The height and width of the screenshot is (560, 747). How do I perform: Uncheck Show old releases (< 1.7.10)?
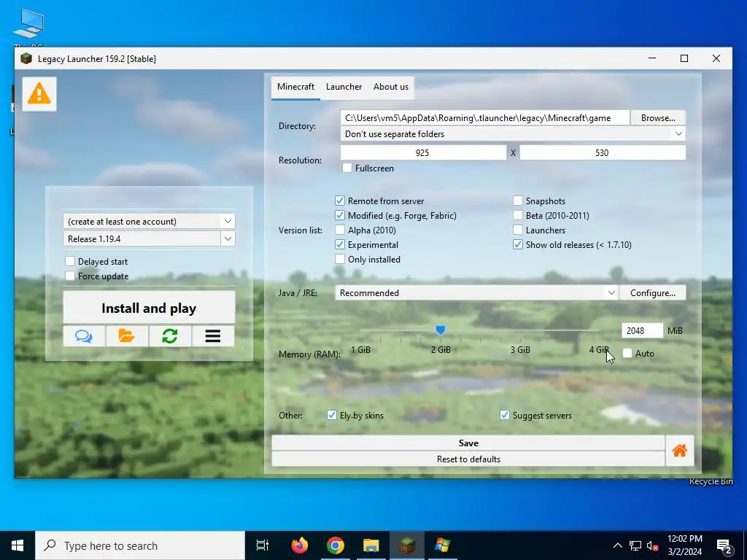click(x=518, y=245)
